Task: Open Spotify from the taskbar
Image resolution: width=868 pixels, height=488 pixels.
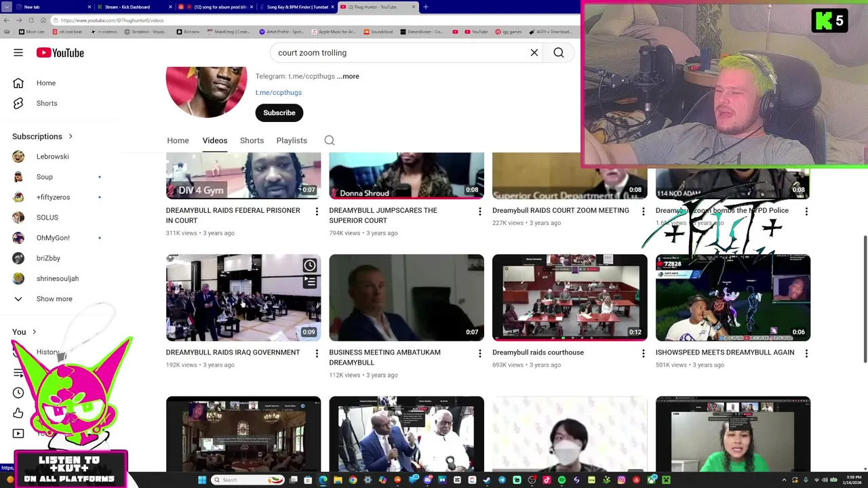Action: pos(561,480)
